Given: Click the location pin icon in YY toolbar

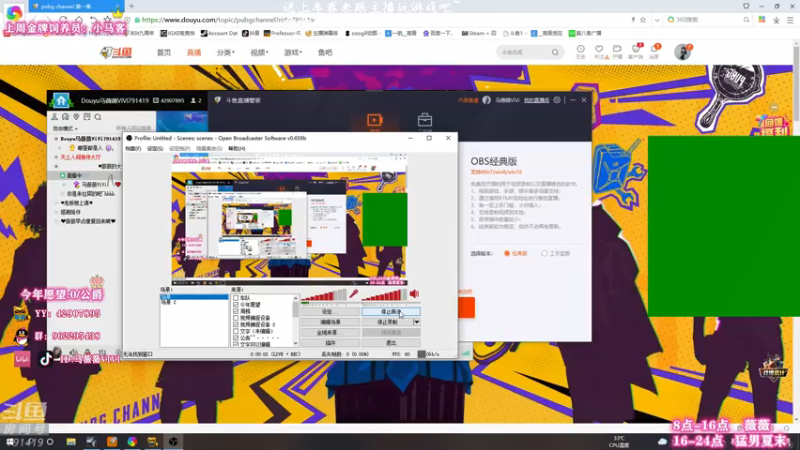Looking at the screenshot, I should (76, 117).
